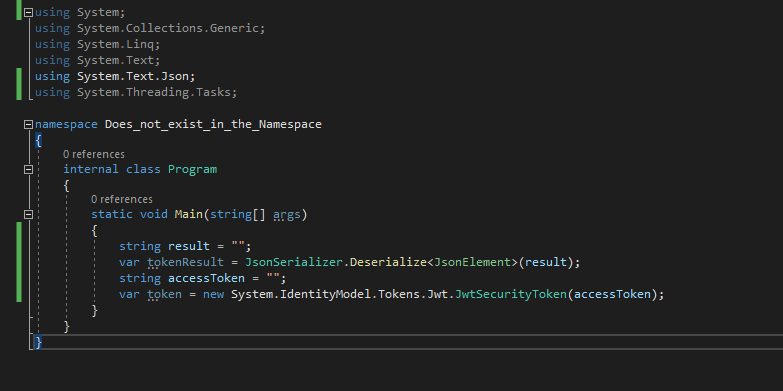Click result argument in Deserialize call
The width and height of the screenshot is (783, 391).
(x=546, y=262)
